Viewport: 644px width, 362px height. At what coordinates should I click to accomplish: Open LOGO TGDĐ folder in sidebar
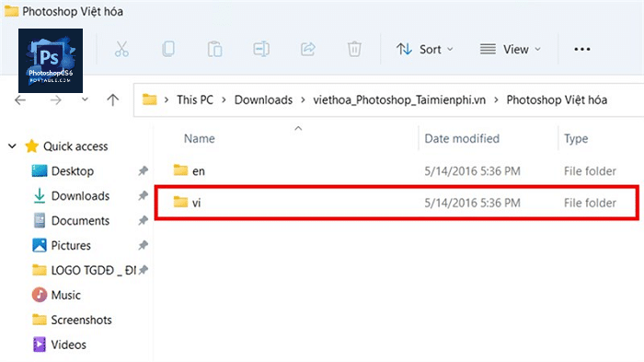[94, 270]
